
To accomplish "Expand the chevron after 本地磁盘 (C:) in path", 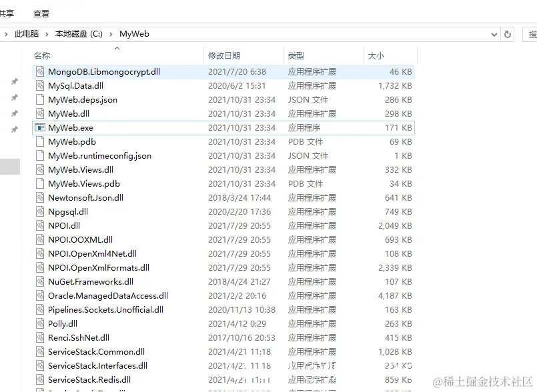I will point(111,34).
